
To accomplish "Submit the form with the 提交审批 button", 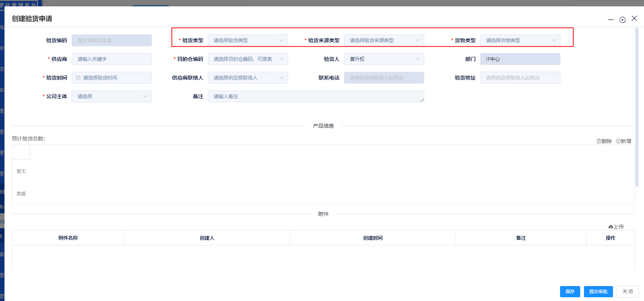I will tap(598, 292).
